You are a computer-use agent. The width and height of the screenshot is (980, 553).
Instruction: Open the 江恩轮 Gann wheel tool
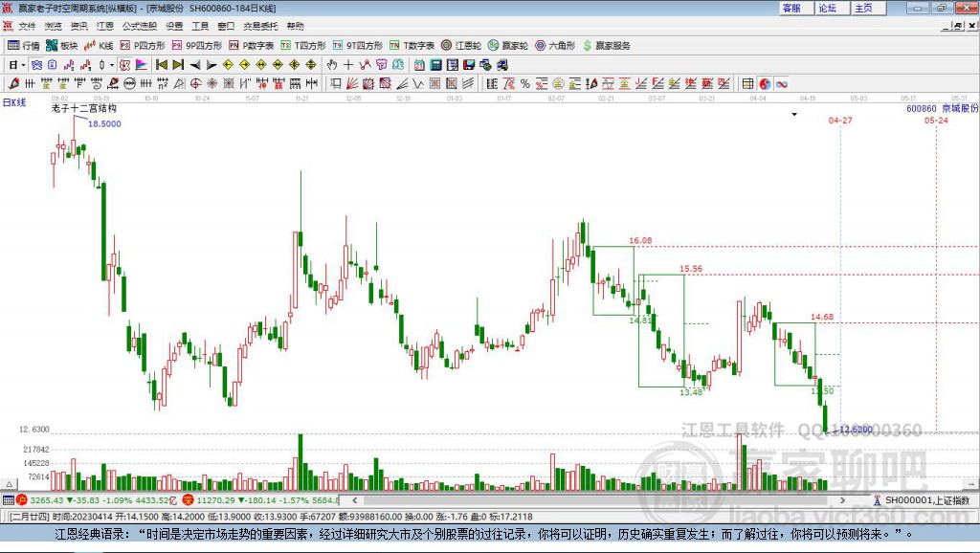point(462,45)
